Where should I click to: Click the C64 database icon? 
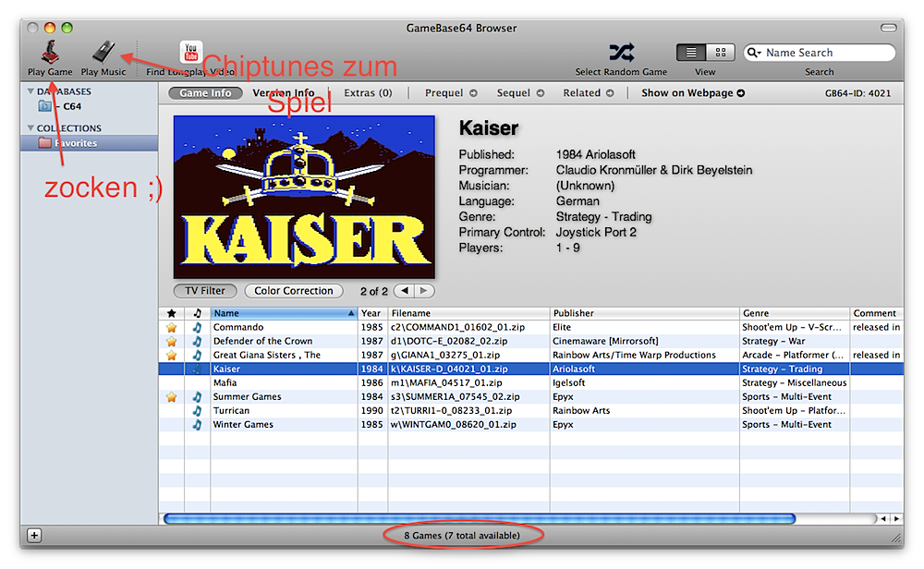point(44,106)
